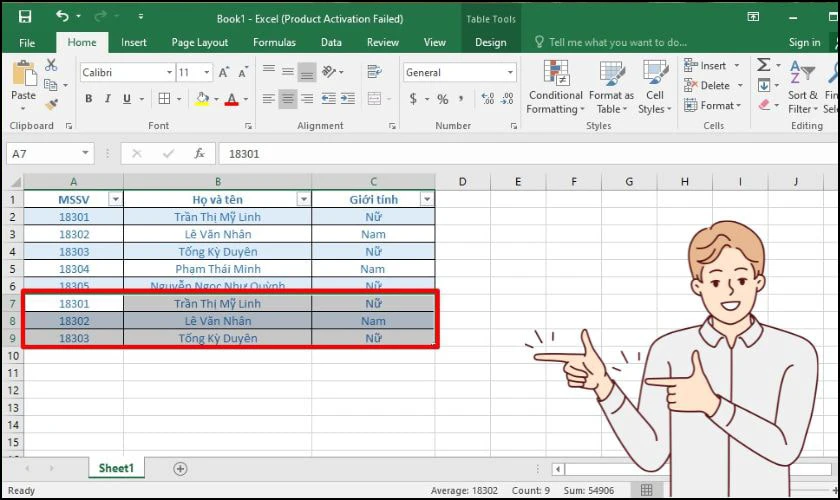
Task: Decrease the indent
Action: pos(328,99)
